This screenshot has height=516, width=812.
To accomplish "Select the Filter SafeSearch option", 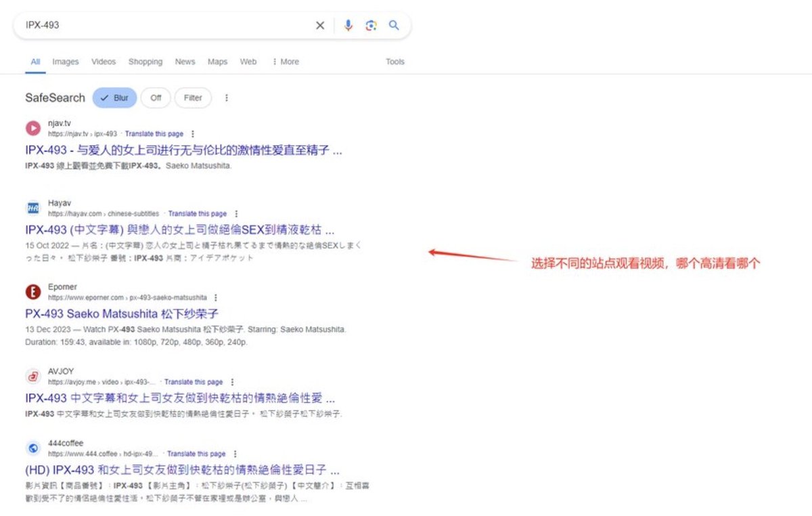I will coord(192,98).
